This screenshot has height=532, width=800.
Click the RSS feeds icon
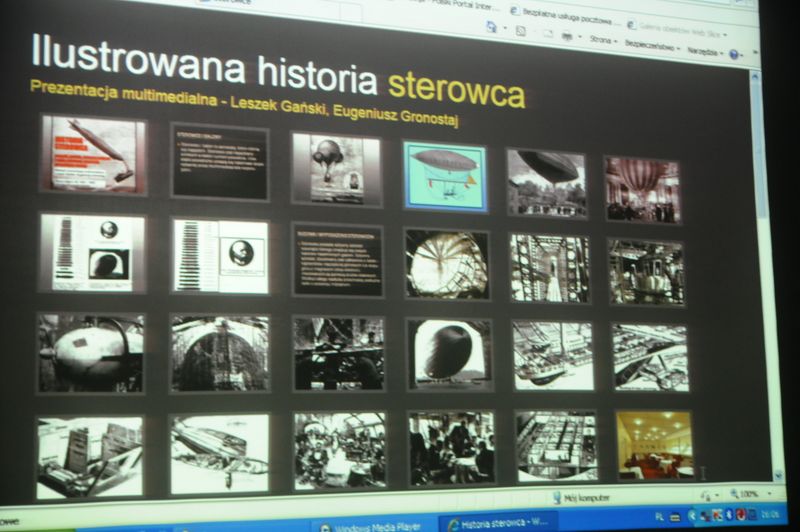(521, 31)
